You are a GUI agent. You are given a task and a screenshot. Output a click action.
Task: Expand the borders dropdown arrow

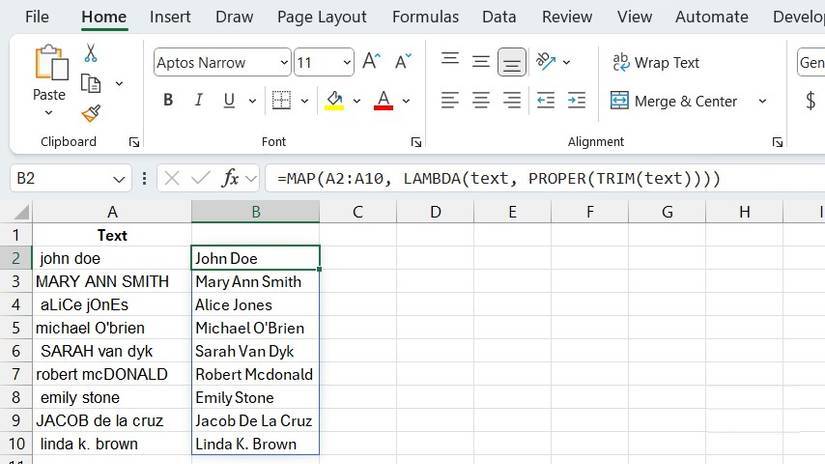[x=305, y=101]
